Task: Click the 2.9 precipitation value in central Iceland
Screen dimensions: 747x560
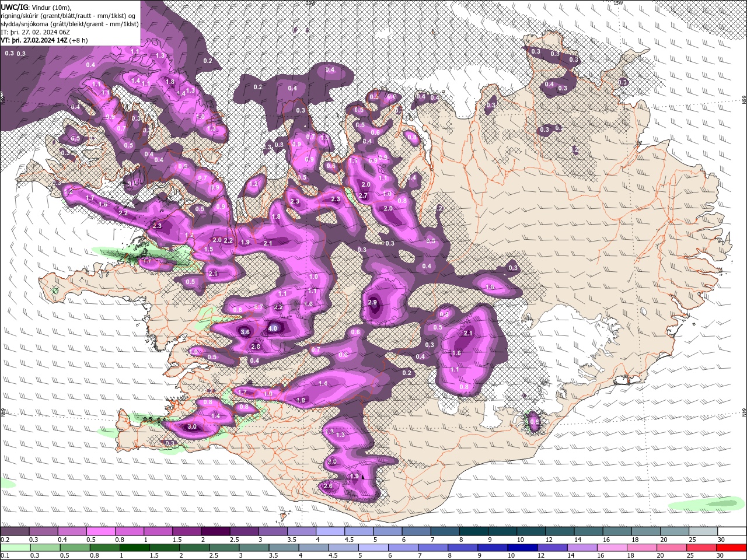Action: tap(373, 302)
